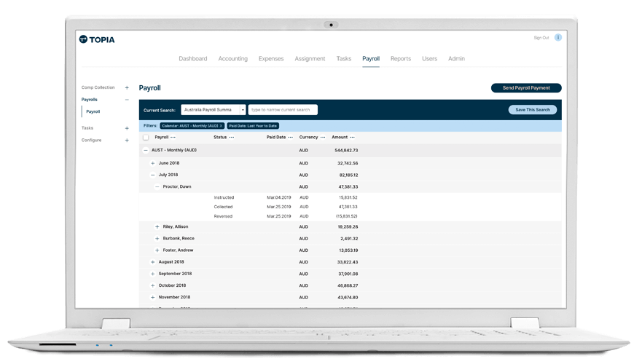
Task: Select Payroll item under Payrolls in sidebar
Action: pos(93,111)
